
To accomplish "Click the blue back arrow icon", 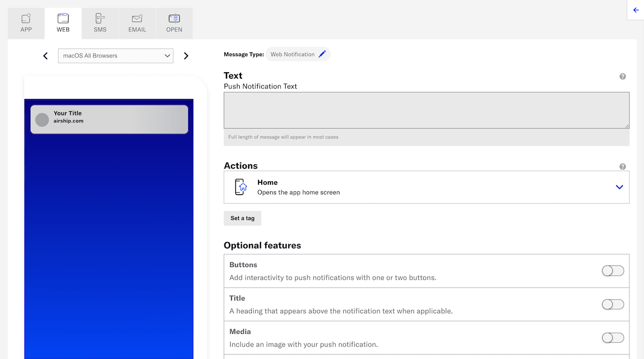I will pos(636,10).
